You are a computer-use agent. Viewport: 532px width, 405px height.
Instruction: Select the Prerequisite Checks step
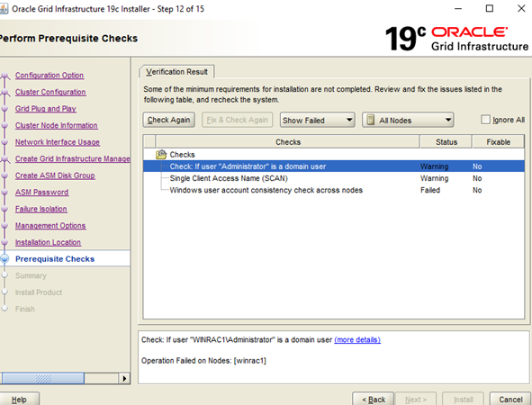(x=55, y=259)
